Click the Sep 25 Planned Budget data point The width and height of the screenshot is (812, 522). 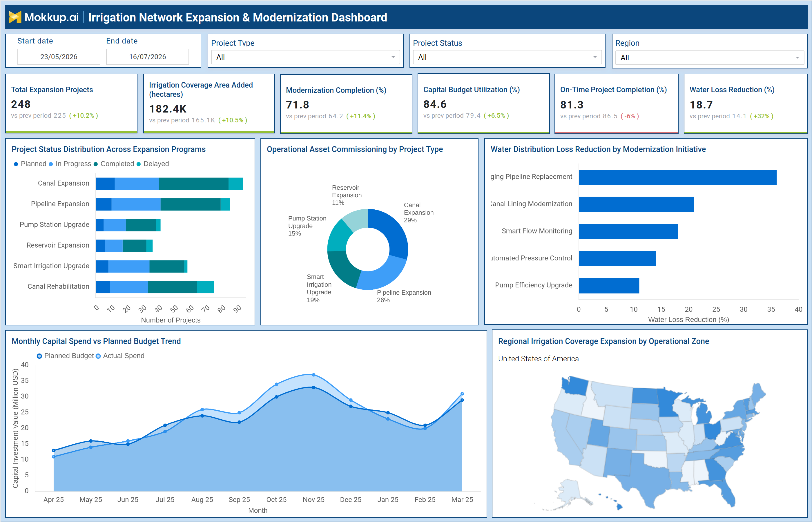(x=239, y=422)
